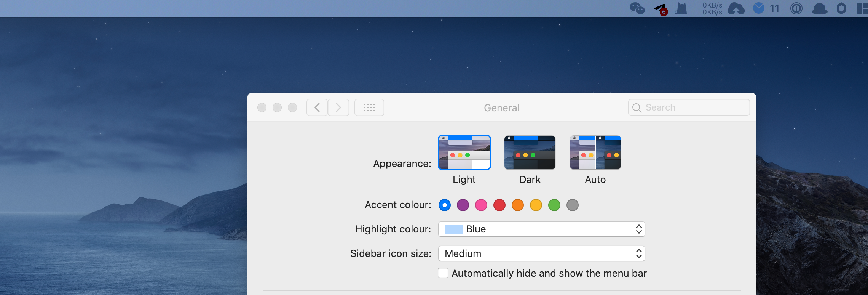Click the WeChat icon in menu bar
The image size is (868, 295).
637,8
